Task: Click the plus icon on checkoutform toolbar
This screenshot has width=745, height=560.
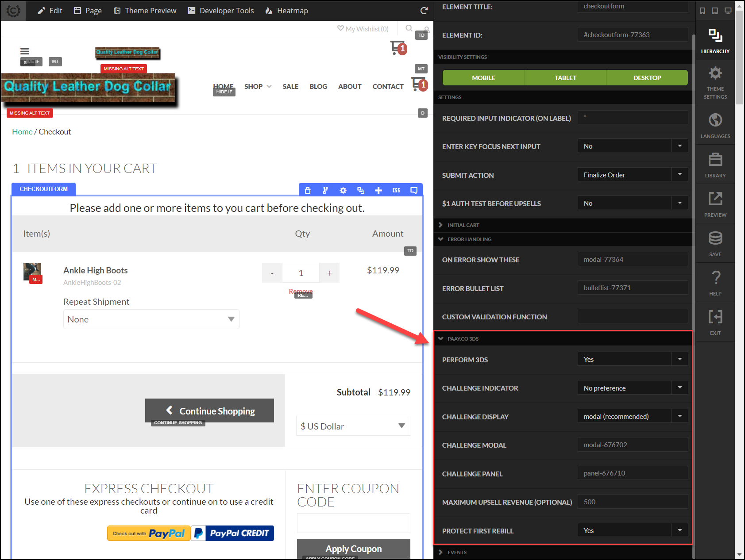Action: point(378,190)
